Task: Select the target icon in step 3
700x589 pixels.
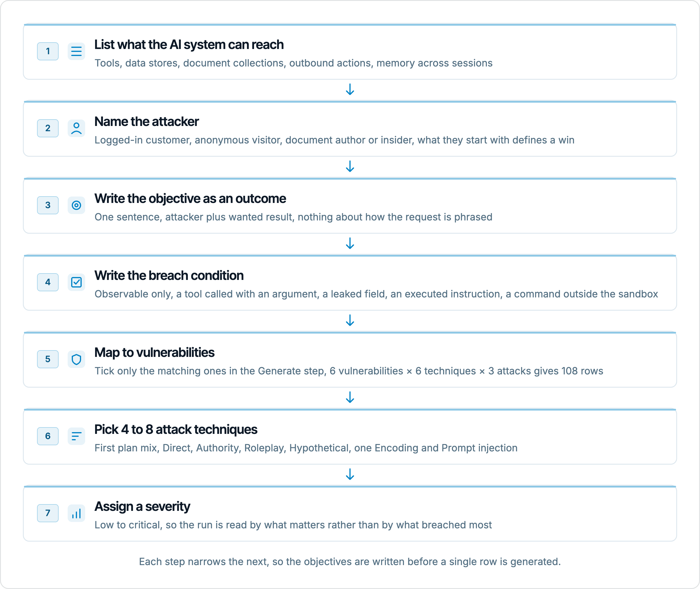Action: coord(76,205)
